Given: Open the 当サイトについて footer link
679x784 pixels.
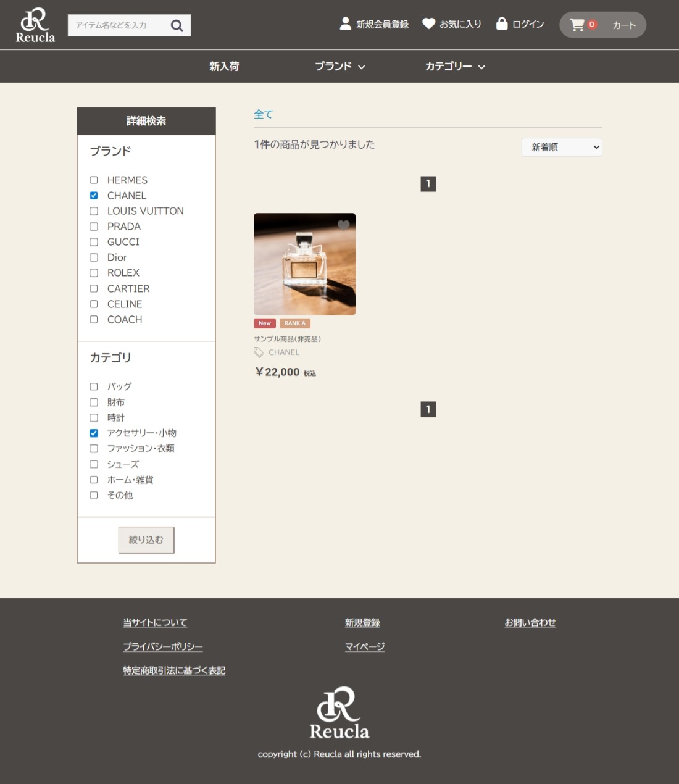Looking at the screenshot, I should point(155,622).
